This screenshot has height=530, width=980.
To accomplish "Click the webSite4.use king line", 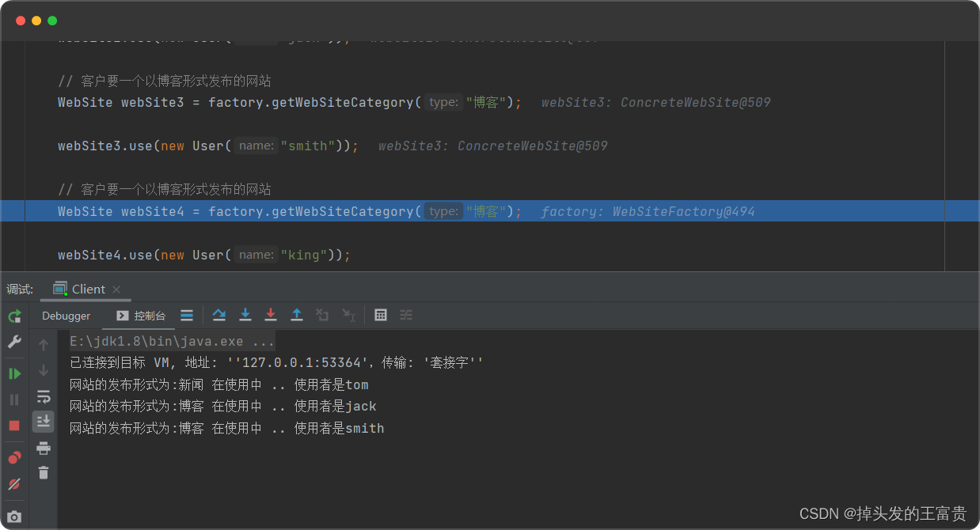I will [x=204, y=255].
